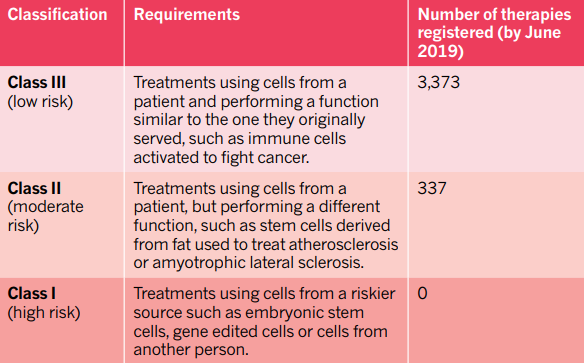Click the 0 therapies value
The width and height of the screenshot is (584, 363).
422,293
